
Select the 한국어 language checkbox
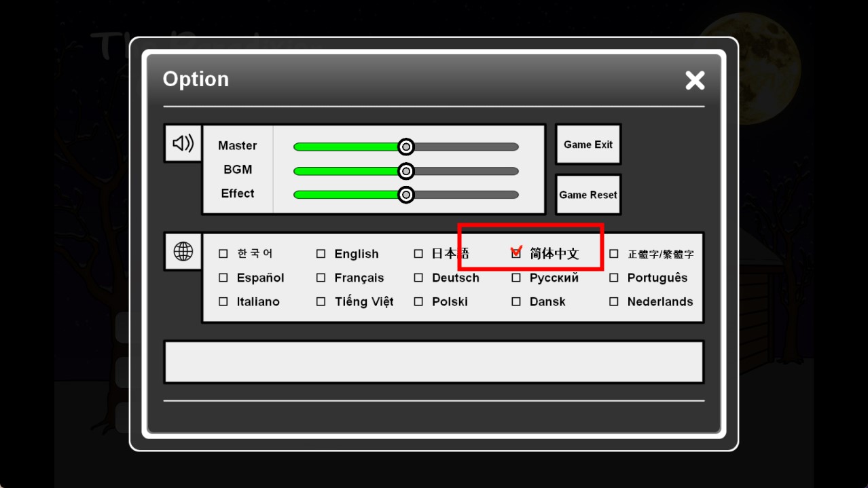(x=223, y=254)
